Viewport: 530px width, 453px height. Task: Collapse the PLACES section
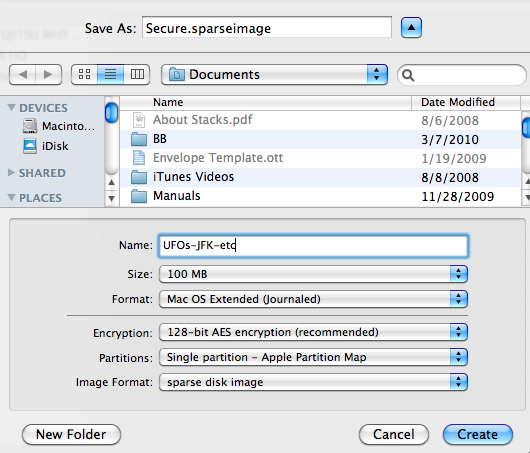tap(11, 197)
